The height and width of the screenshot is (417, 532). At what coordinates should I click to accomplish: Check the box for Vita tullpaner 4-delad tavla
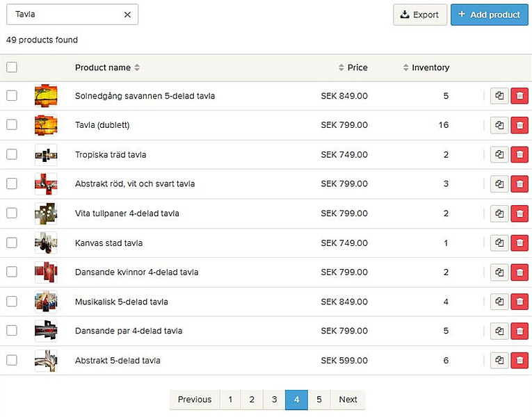tap(12, 213)
